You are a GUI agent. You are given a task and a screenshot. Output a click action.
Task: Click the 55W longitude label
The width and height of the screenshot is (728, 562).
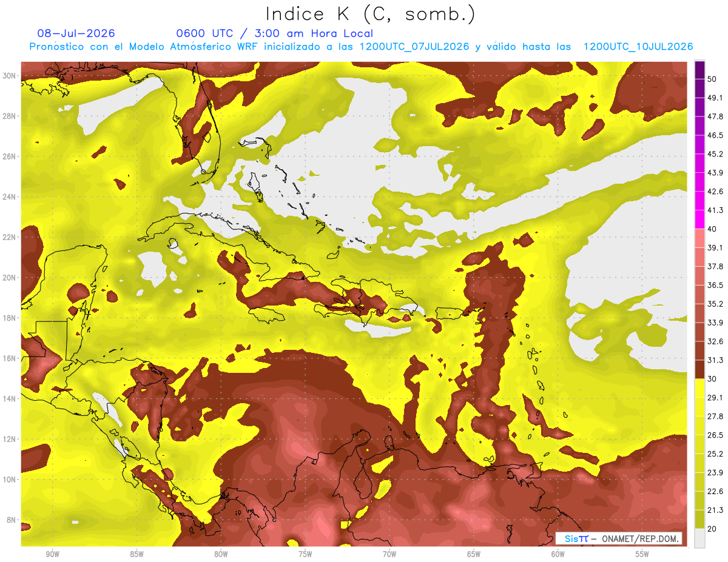642,554
